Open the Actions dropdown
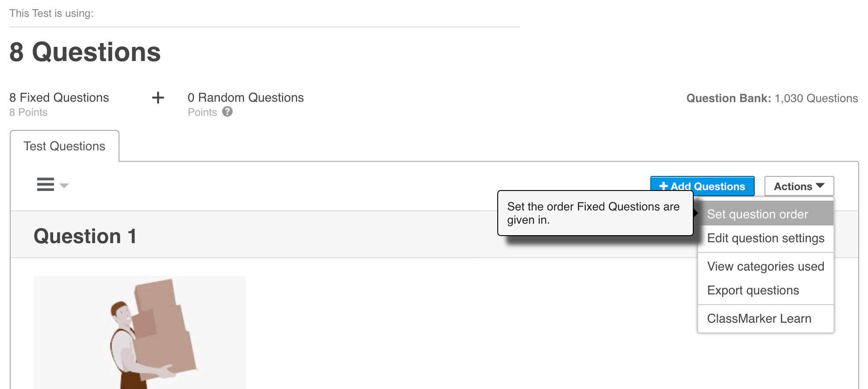Screen dimensions: 868x389 coord(799,187)
